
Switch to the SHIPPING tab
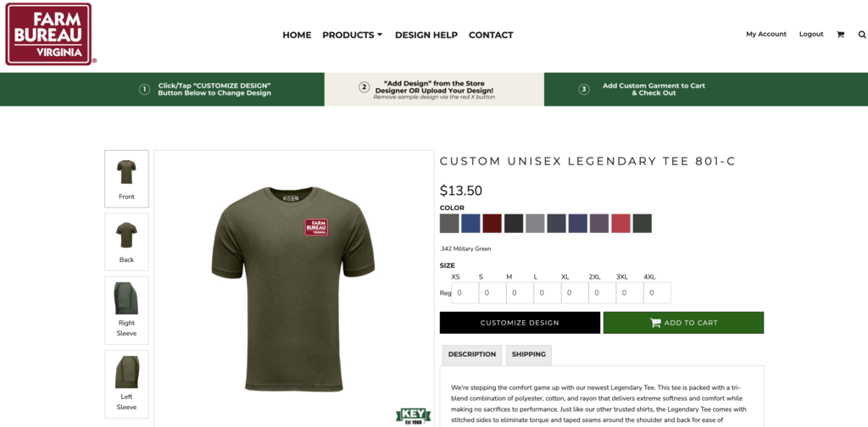(x=529, y=355)
